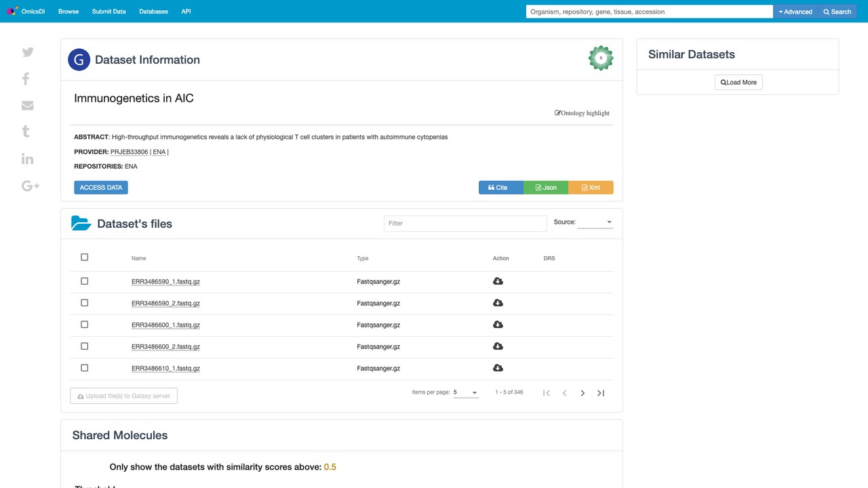Screen dimensions: 868x488
Task: Open Submit Data menu item
Action: (x=108, y=12)
